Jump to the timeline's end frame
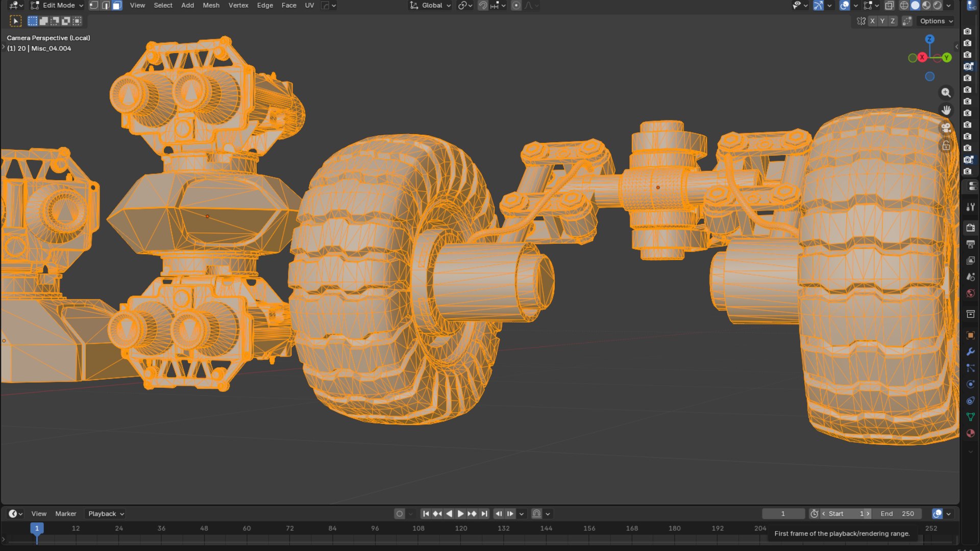The height and width of the screenshot is (551, 980). point(484,514)
